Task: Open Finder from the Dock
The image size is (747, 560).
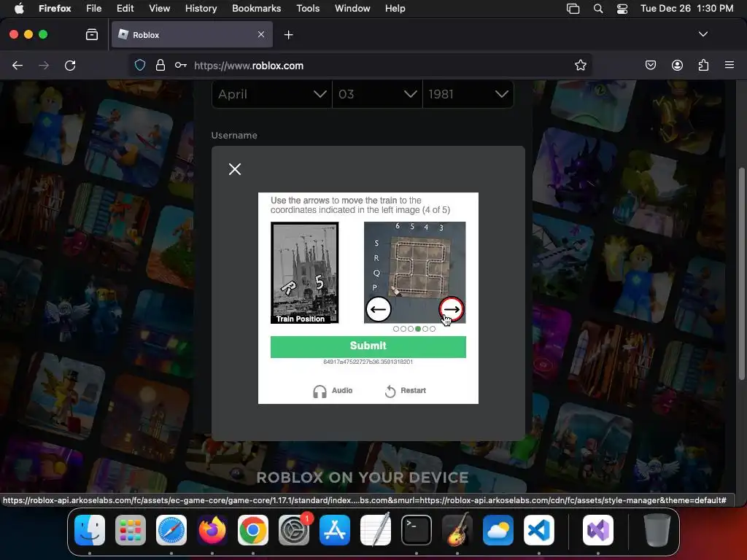Action: (x=90, y=530)
